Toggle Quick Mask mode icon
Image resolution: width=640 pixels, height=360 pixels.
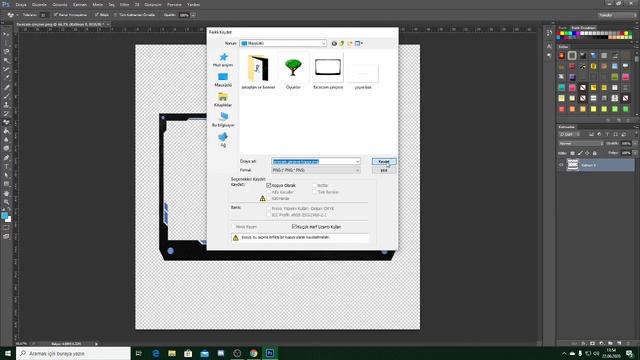tap(6, 228)
